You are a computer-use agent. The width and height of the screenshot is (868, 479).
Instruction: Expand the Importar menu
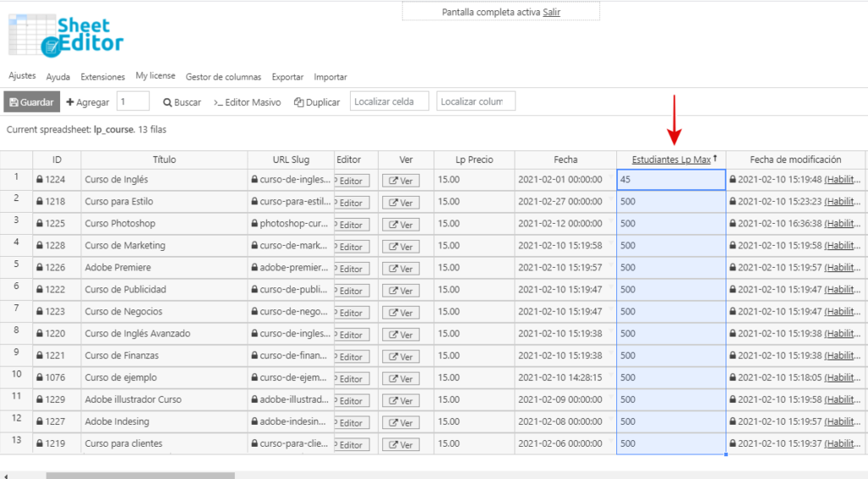[330, 77]
